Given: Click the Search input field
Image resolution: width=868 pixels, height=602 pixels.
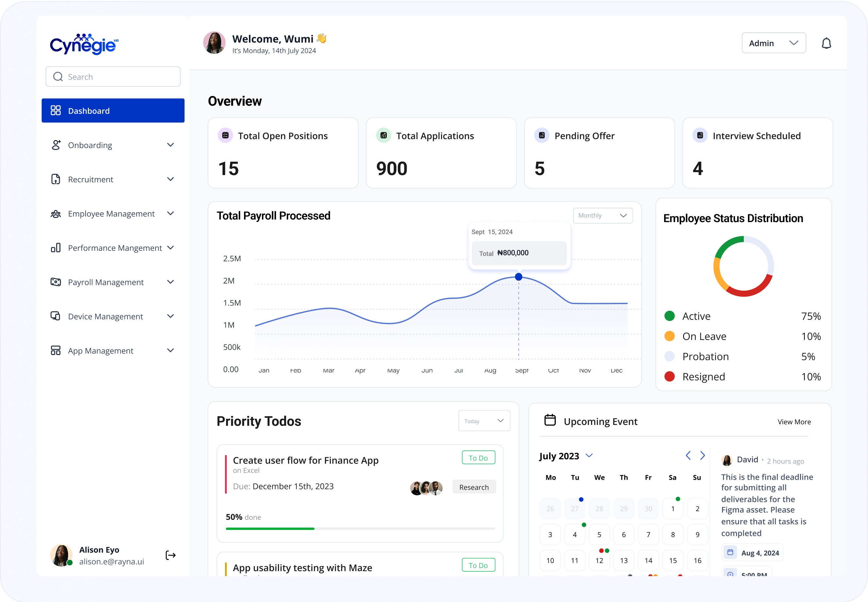Looking at the screenshot, I should click(113, 76).
